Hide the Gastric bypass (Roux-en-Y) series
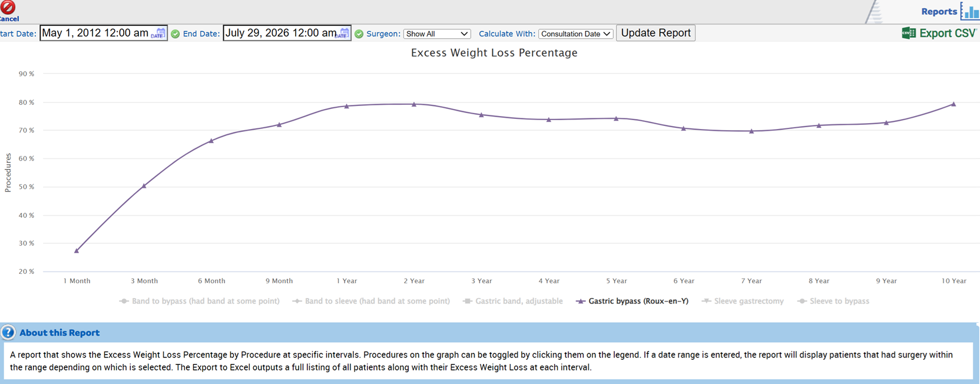 (x=632, y=301)
